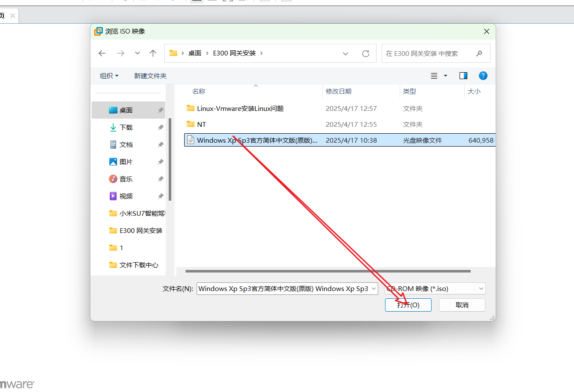Viewport: 574px width, 392px height.
Task: Open address bar history dropdown
Action: click(346, 53)
